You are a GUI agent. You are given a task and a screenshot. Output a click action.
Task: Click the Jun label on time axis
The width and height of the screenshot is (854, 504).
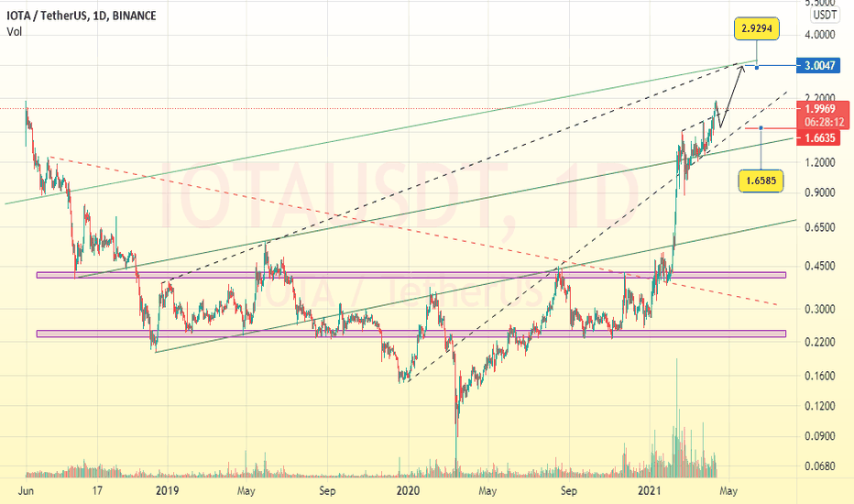pyautogui.click(x=26, y=491)
